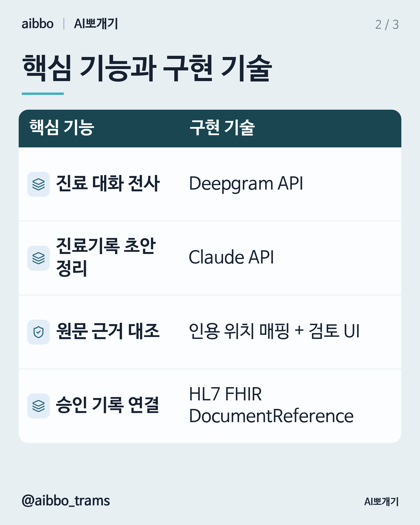Screen dimensions: 420x525
Task: Click the layers icon beside 진료 대화 전사
Action: (x=38, y=184)
